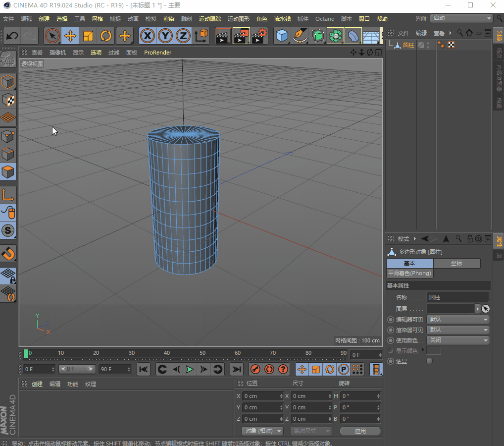The image size is (504, 446).
Task: Click the Undo arrow icon
Action: [x=12, y=36]
